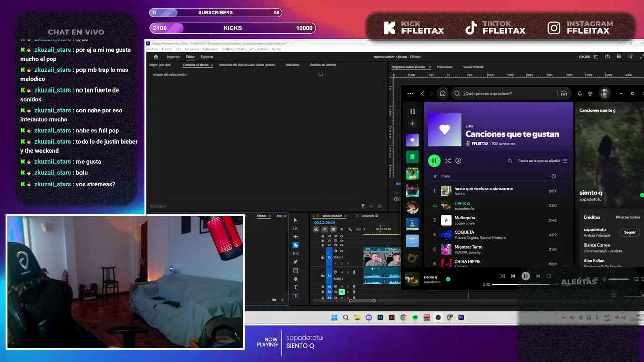
Task: Open Spotify profile avatar
Action: pyautogui.click(x=605, y=93)
